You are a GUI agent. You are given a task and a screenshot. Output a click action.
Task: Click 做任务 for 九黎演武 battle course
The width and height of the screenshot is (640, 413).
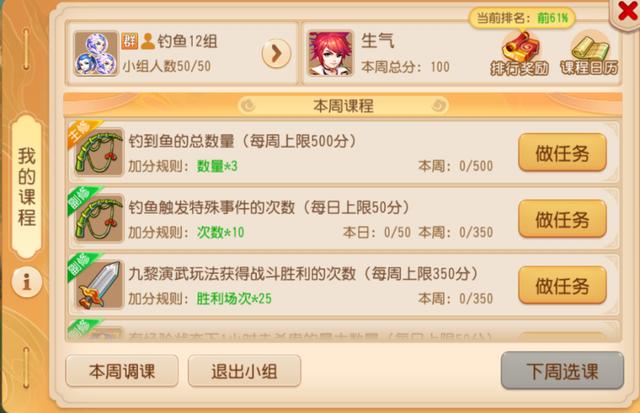[x=562, y=285]
